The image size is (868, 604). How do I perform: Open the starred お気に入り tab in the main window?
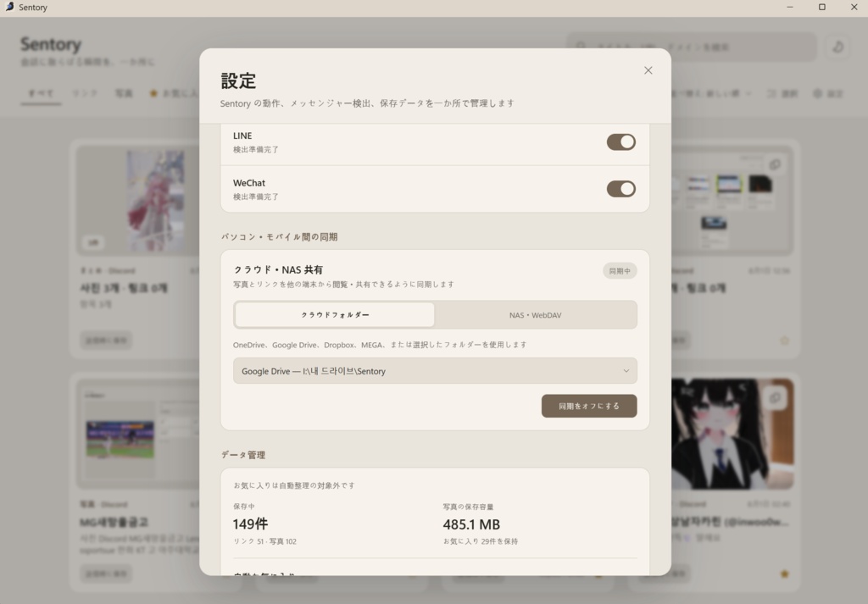(173, 93)
